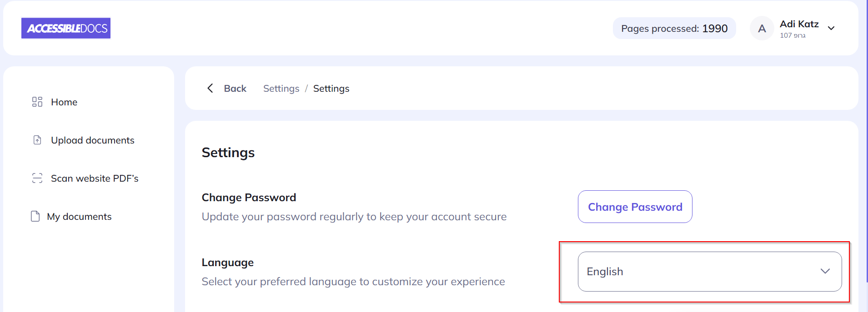
Task: Click the Scan website PDF's icon
Action: coord(37,178)
